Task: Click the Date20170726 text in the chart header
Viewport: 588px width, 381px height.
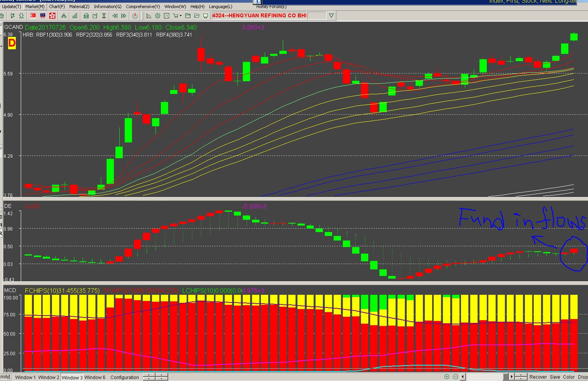Action: click(x=45, y=27)
